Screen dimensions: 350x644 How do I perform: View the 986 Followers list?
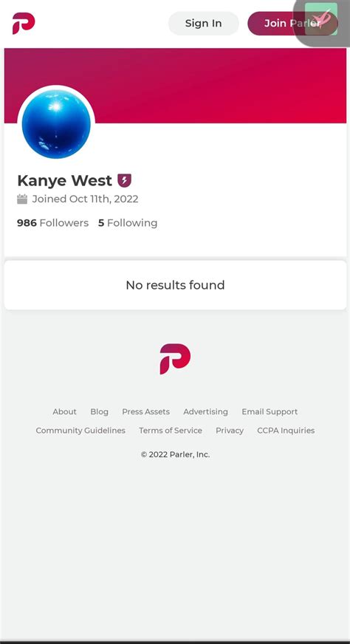point(52,223)
